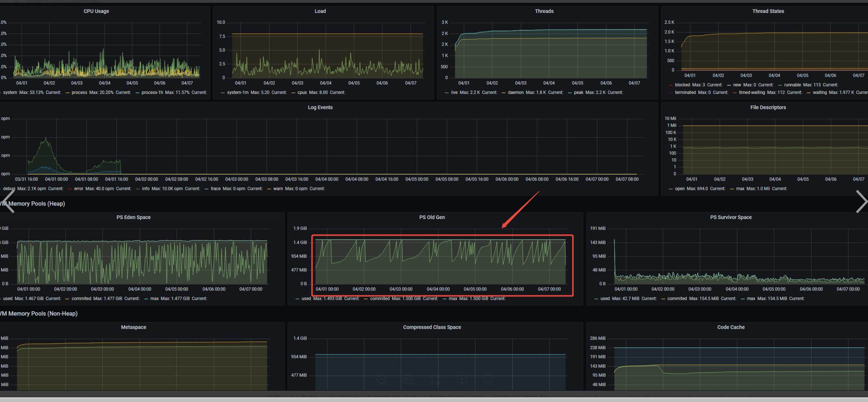Viewport: 868px width, 402px height.
Task: Open the PS Old Gen panel title menu
Action: tap(432, 217)
